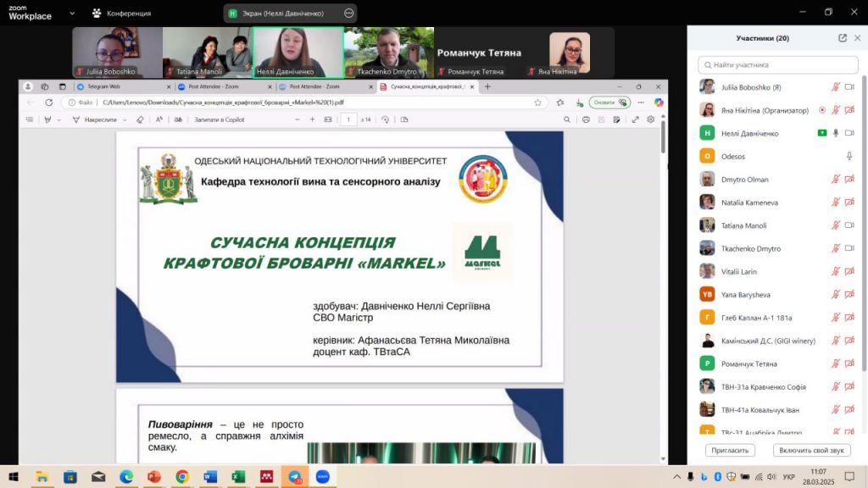Open Edge downloads icon
Image resolution: width=868 pixels, height=488 pixels.
[x=579, y=103]
